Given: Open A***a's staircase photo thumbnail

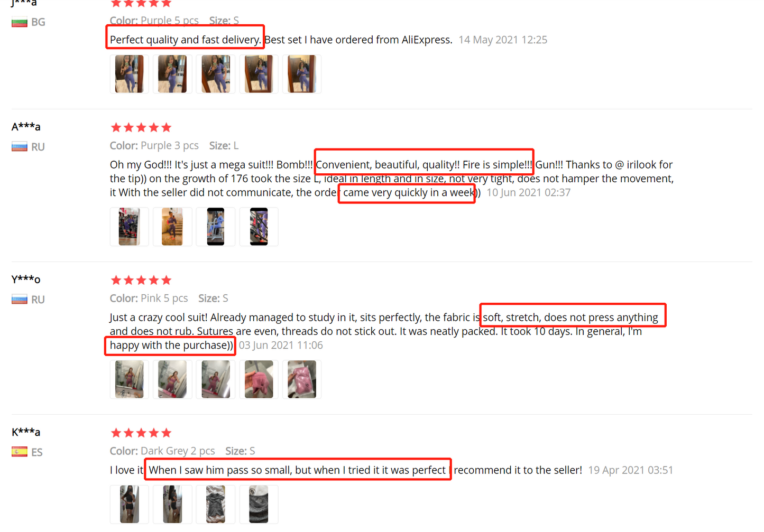Looking at the screenshot, I should (172, 227).
